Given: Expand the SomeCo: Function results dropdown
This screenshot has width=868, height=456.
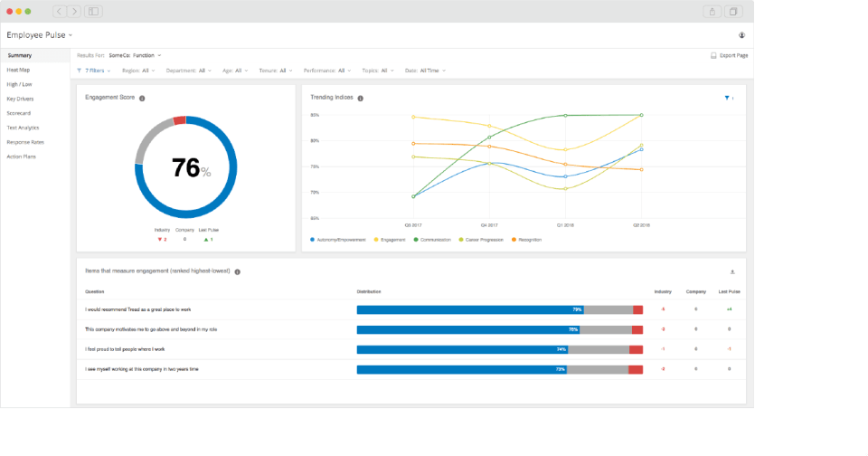Looking at the screenshot, I should (x=135, y=55).
